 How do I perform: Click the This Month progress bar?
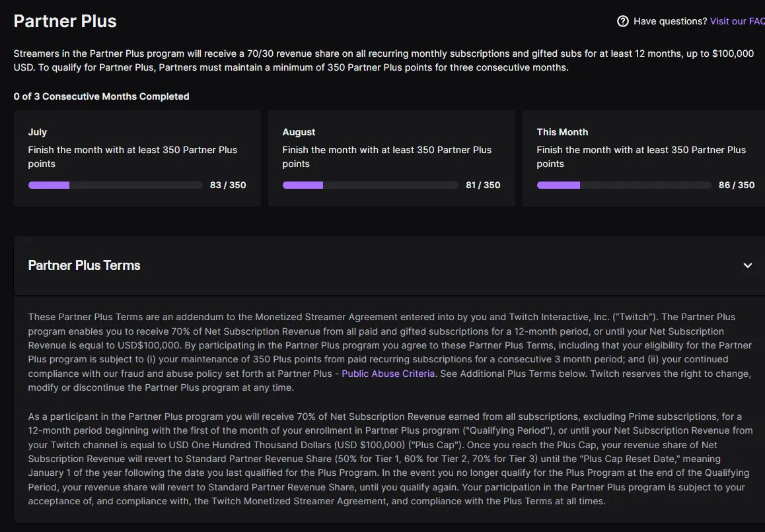[624, 185]
